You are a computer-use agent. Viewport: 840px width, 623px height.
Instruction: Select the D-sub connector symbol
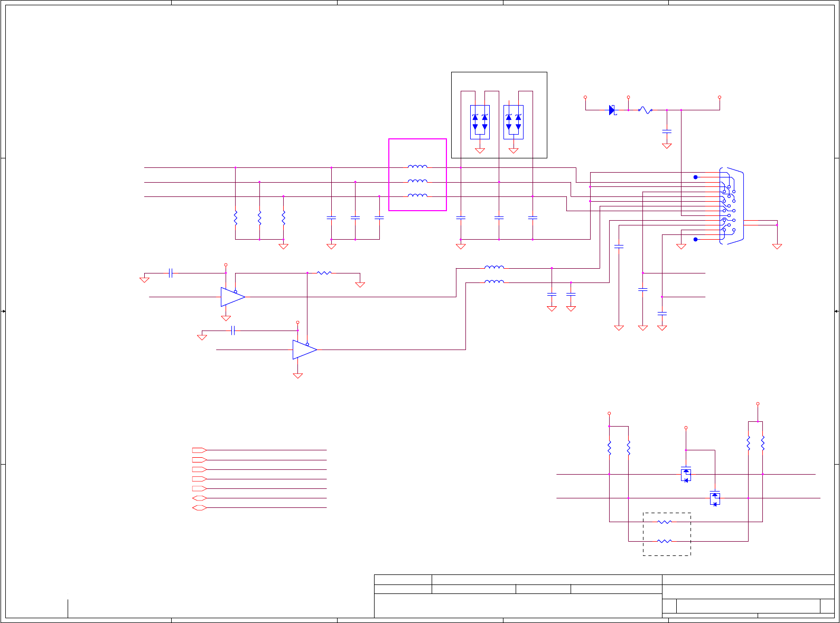[731, 206]
